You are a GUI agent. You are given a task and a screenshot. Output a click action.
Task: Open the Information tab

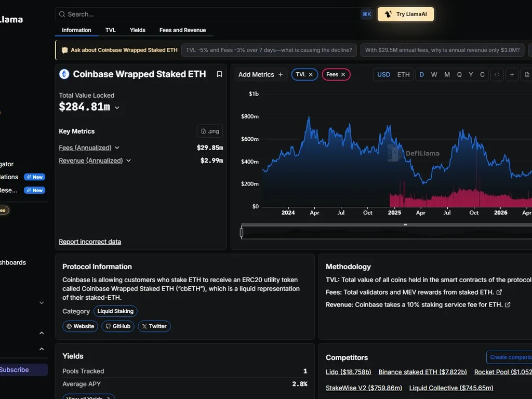coord(76,30)
